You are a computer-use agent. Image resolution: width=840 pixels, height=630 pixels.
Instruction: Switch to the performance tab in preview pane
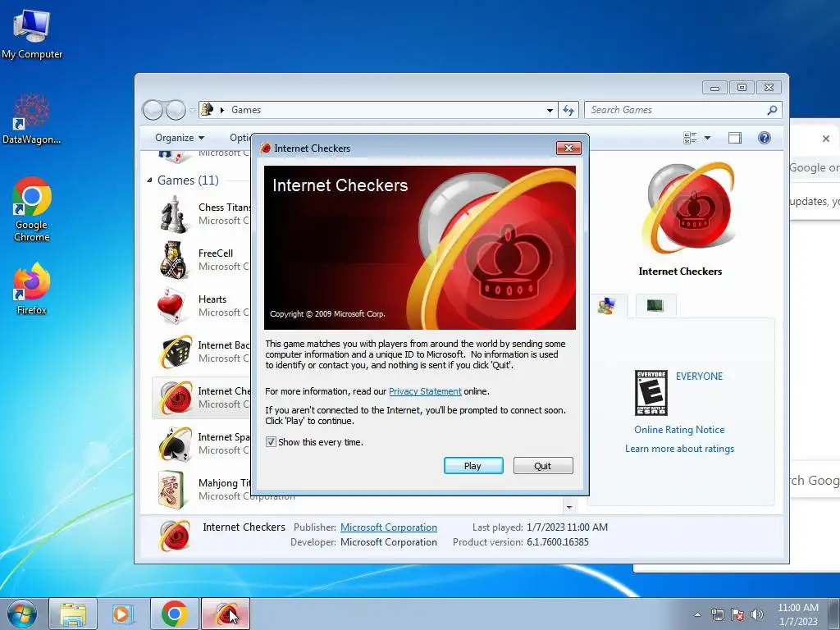point(655,306)
